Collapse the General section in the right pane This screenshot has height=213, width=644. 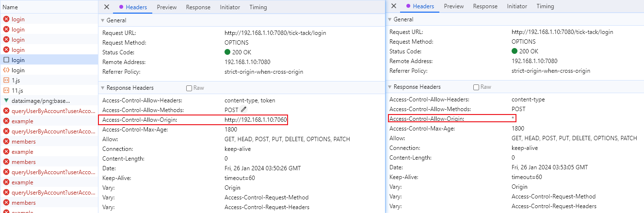tap(390, 19)
